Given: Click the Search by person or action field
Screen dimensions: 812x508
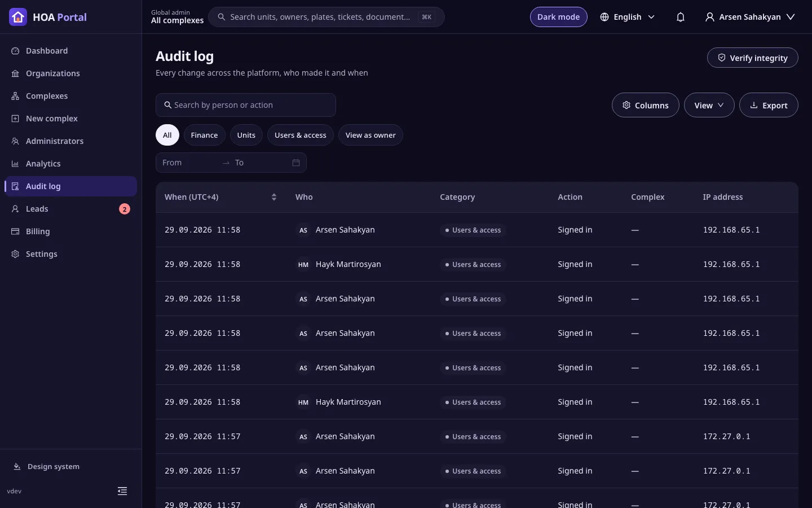Looking at the screenshot, I should click(246, 105).
